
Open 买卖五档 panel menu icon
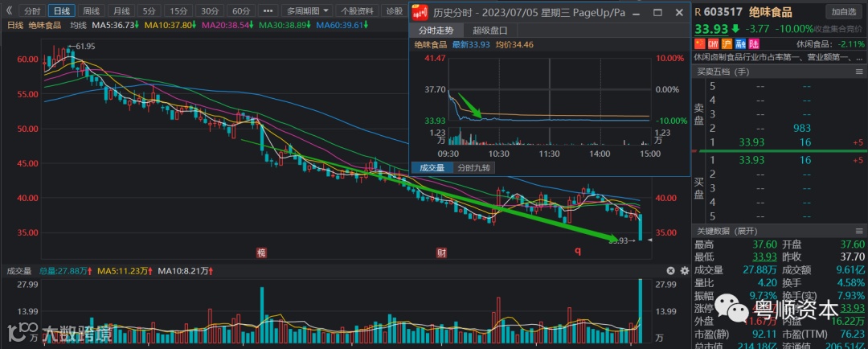[x=859, y=71]
